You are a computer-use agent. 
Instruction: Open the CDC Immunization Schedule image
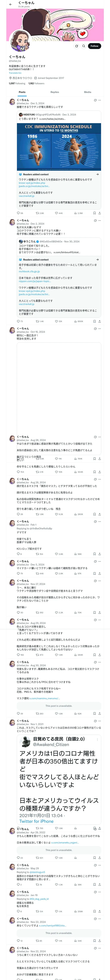59,147
